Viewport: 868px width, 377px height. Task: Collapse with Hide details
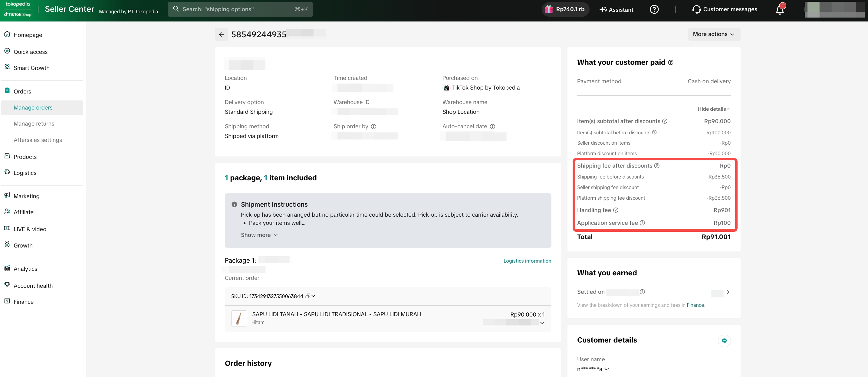click(714, 109)
